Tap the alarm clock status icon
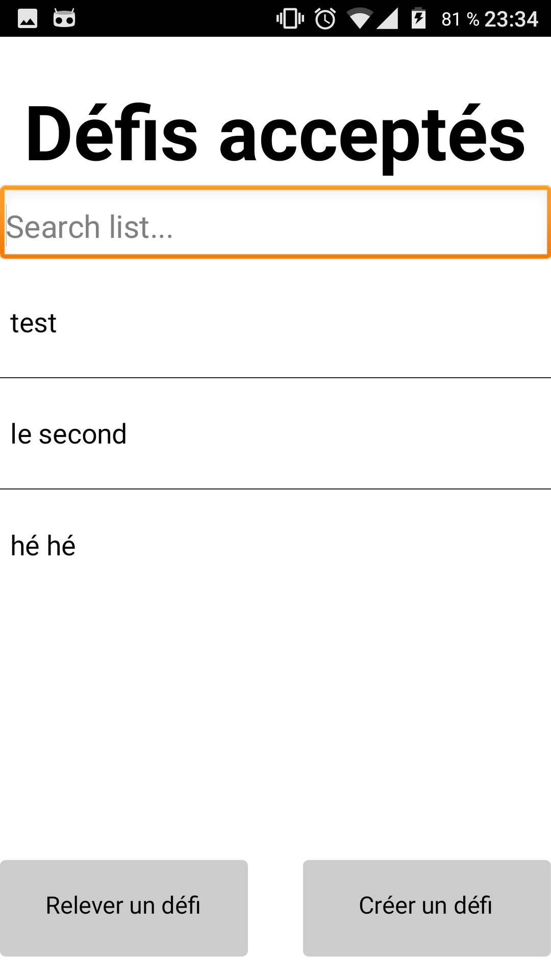Image resolution: width=551 pixels, height=980 pixels. (325, 19)
